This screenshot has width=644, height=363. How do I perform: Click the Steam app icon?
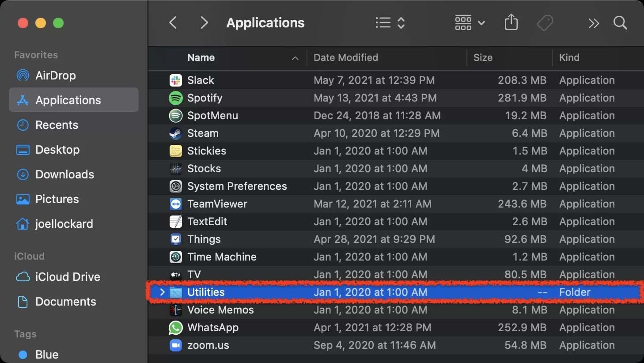coord(176,133)
